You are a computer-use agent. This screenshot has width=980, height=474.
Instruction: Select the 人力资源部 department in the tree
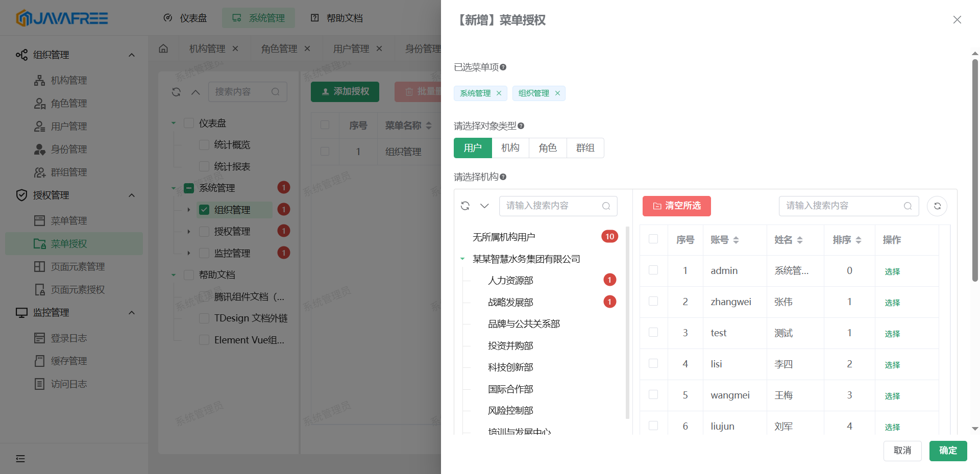point(510,281)
